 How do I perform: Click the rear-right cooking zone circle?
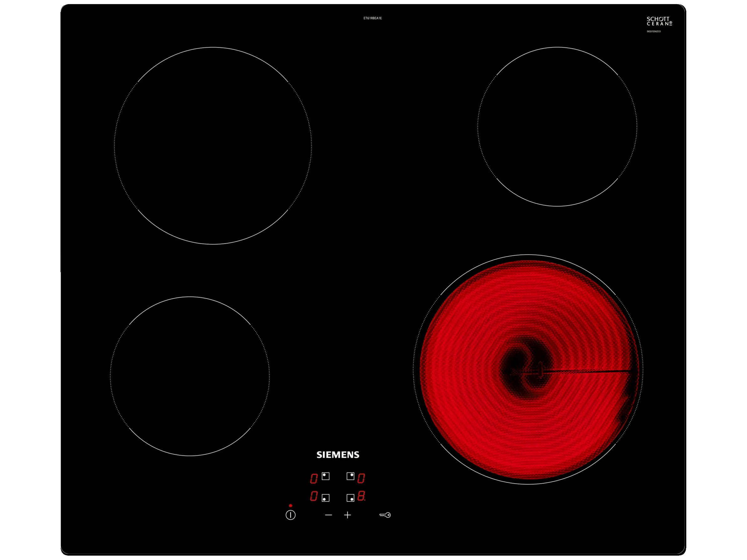click(x=557, y=127)
